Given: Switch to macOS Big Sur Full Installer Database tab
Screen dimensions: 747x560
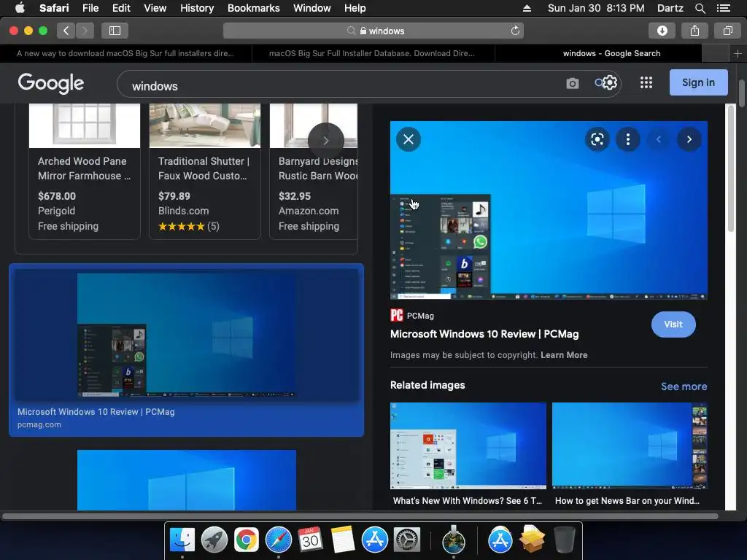Looking at the screenshot, I should tap(373, 53).
